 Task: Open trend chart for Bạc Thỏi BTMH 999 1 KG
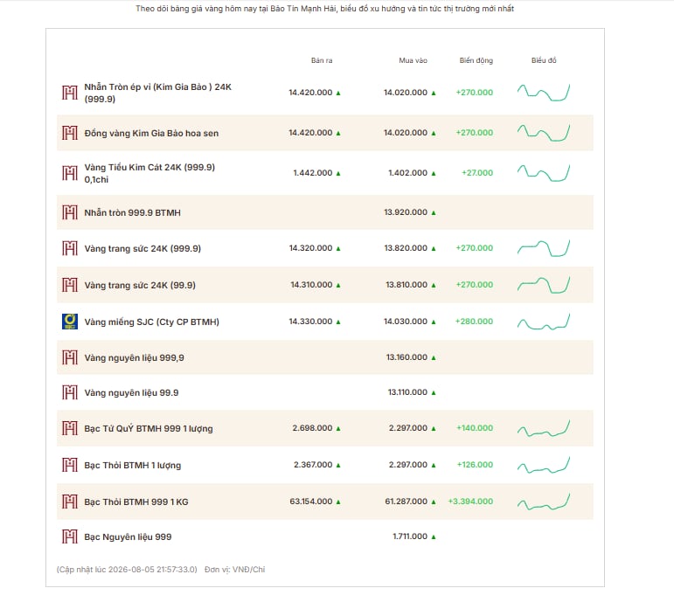(544, 502)
